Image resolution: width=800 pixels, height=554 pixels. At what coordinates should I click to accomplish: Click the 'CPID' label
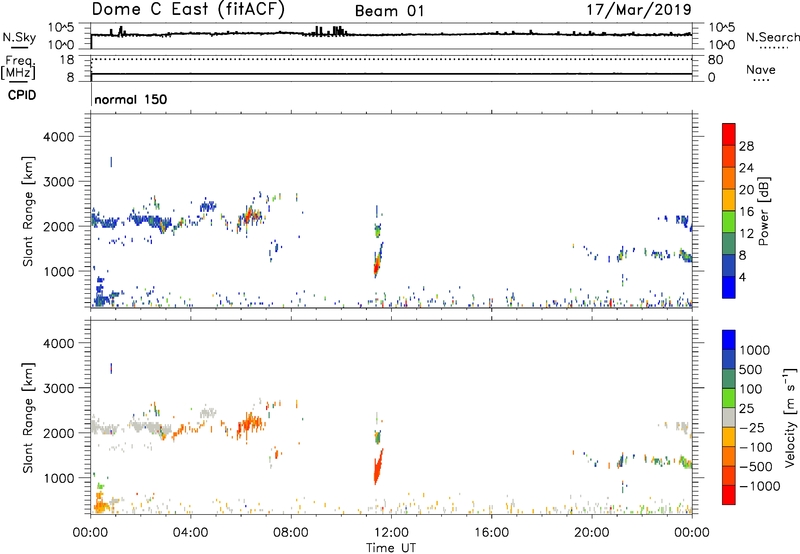coord(22,95)
